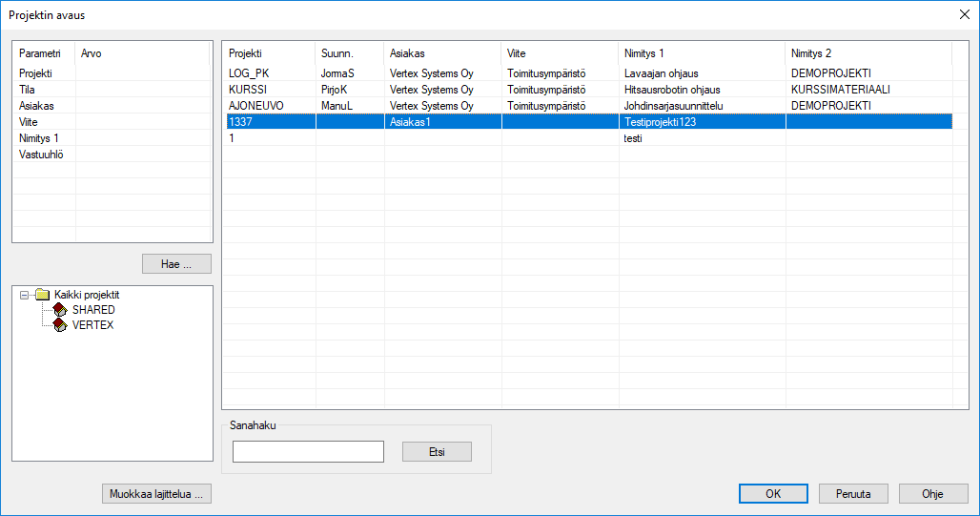Image resolution: width=980 pixels, height=516 pixels.
Task: Open Muokkaa lajittelua sorting options
Action: click(155, 493)
